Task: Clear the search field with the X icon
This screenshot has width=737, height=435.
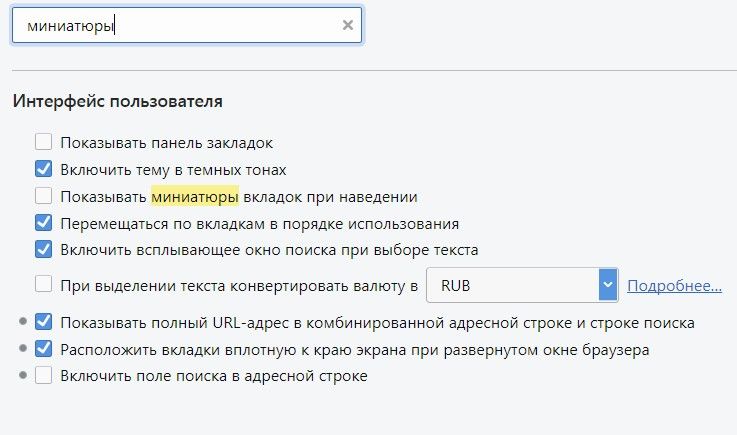Action: point(347,26)
